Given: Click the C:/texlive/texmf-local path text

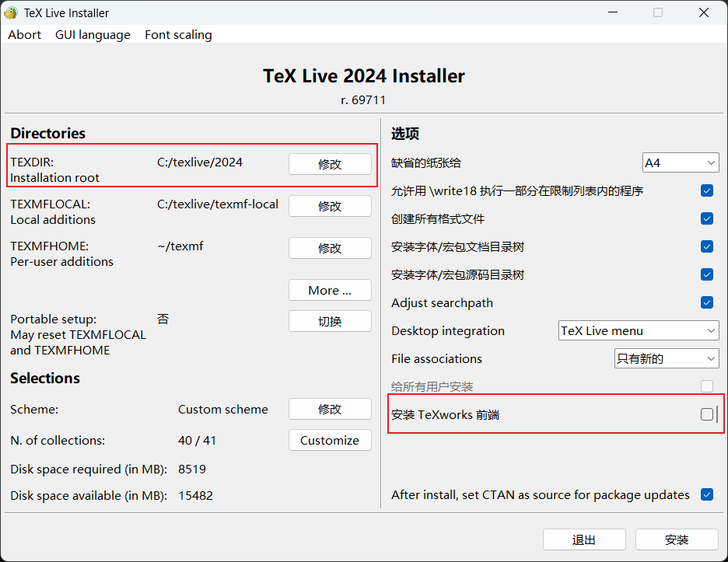Looking at the screenshot, I should pos(218,204).
